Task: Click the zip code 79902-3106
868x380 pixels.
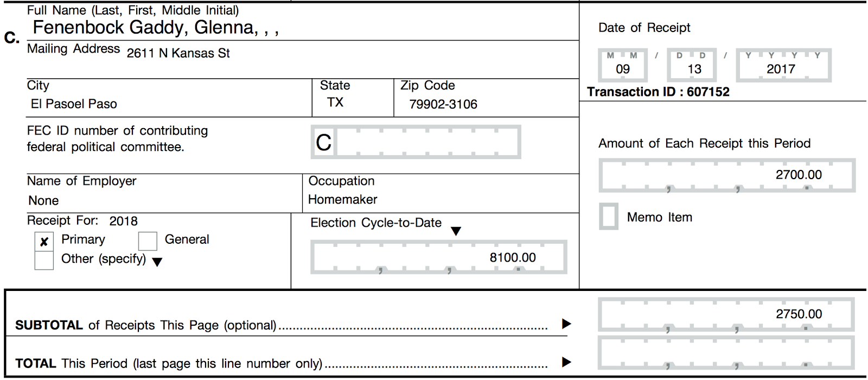Action: click(443, 104)
